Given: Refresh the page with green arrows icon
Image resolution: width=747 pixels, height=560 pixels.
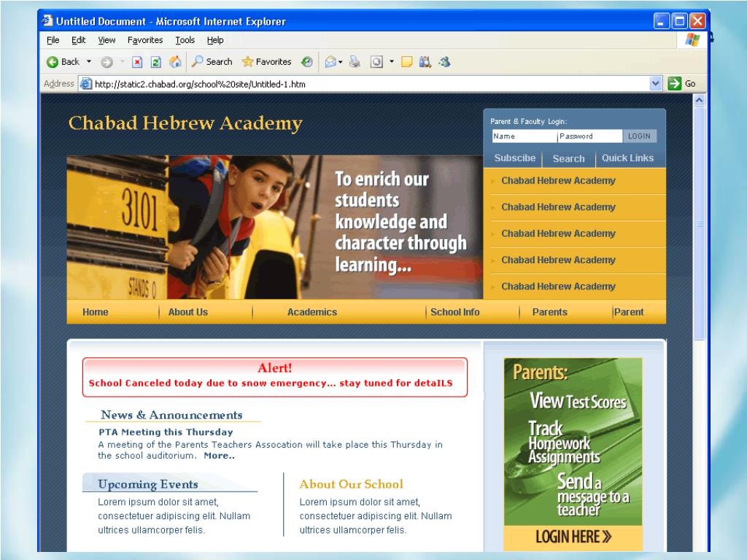Looking at the screenshot, I should coord(156,62).
